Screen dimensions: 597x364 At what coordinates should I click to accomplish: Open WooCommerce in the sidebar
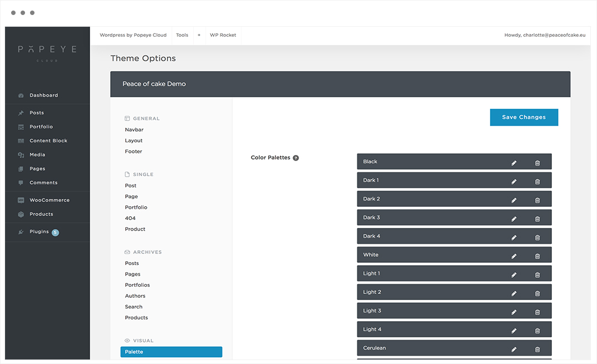point(50,200)
